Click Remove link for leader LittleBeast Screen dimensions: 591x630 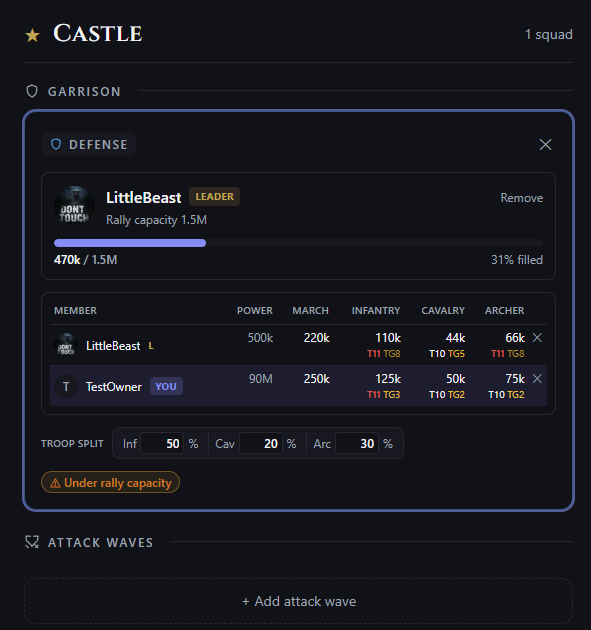pos(521,198)
